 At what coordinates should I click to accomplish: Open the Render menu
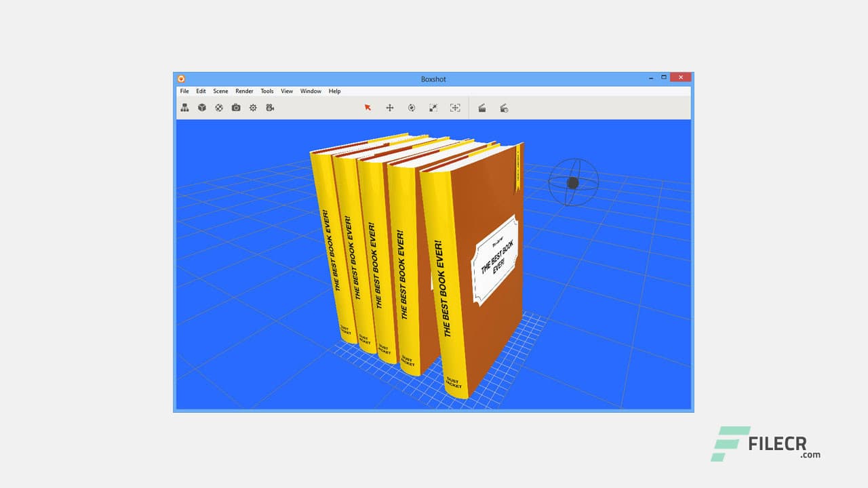(x=244, y=91)
